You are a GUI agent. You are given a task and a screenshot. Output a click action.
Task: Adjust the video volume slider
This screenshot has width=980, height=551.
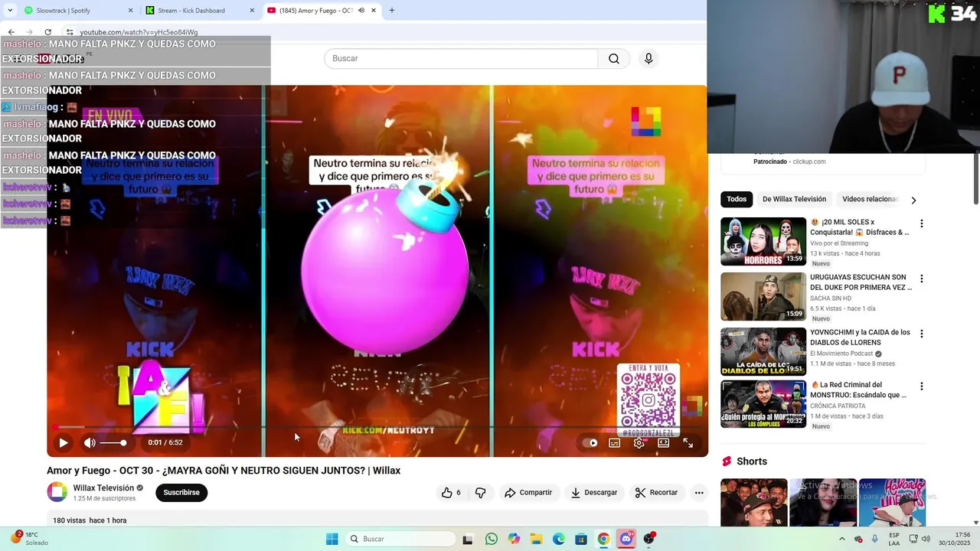pos(113,443)
